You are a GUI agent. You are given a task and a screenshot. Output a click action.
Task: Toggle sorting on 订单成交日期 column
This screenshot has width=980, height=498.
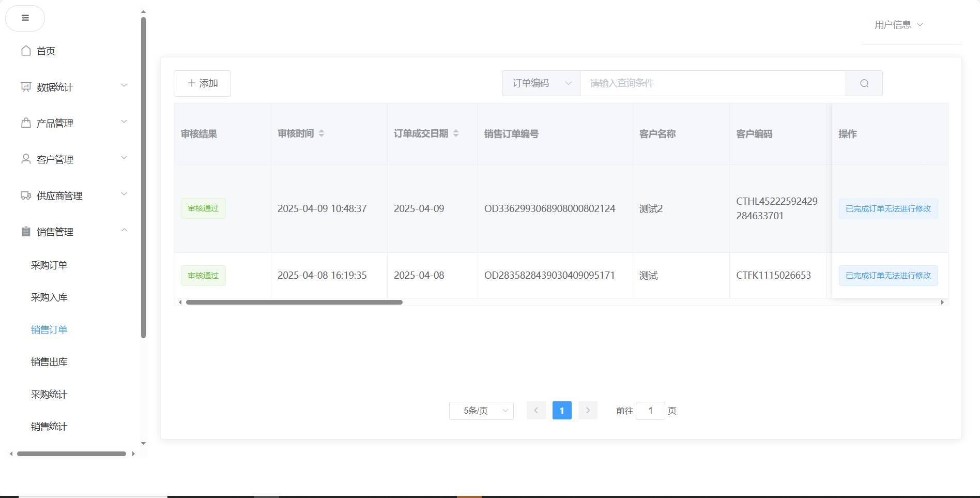click(456, 133)
